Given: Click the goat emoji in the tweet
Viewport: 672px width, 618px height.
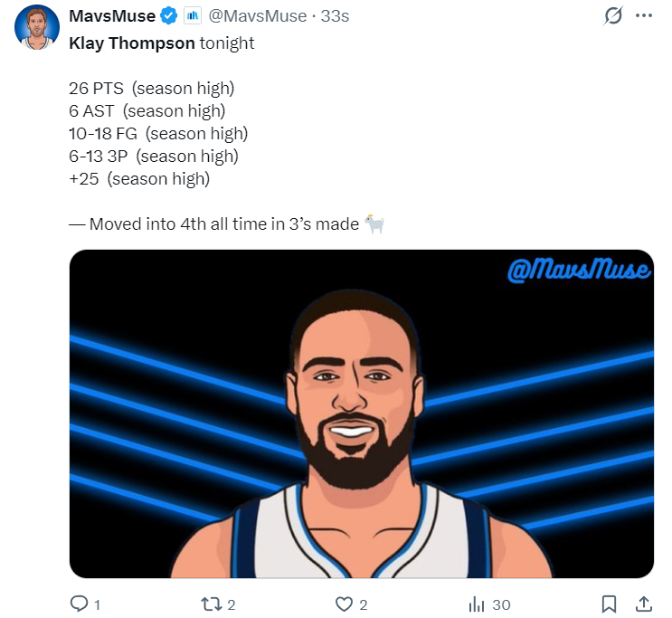Looking at the screenshot, I should pyautogui.click(x=374, y=223).
